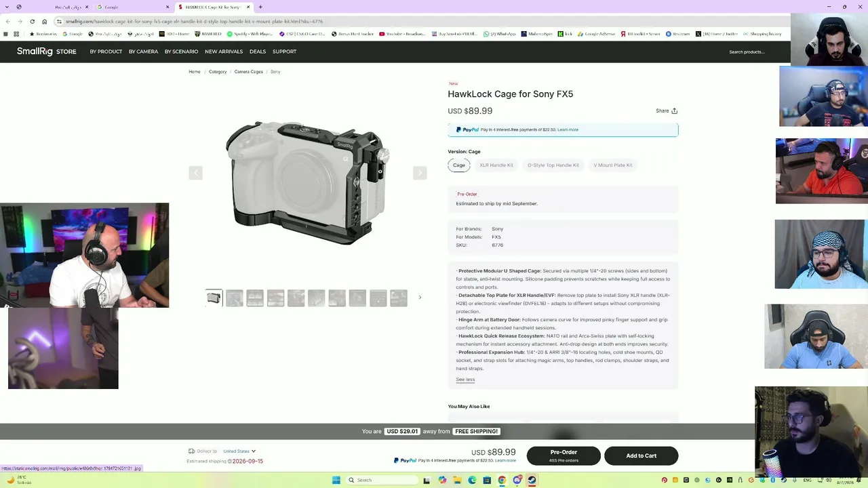Expand the United States delivery country dropdown
This screenshot has height=488, width=868.
coord(239,451)
